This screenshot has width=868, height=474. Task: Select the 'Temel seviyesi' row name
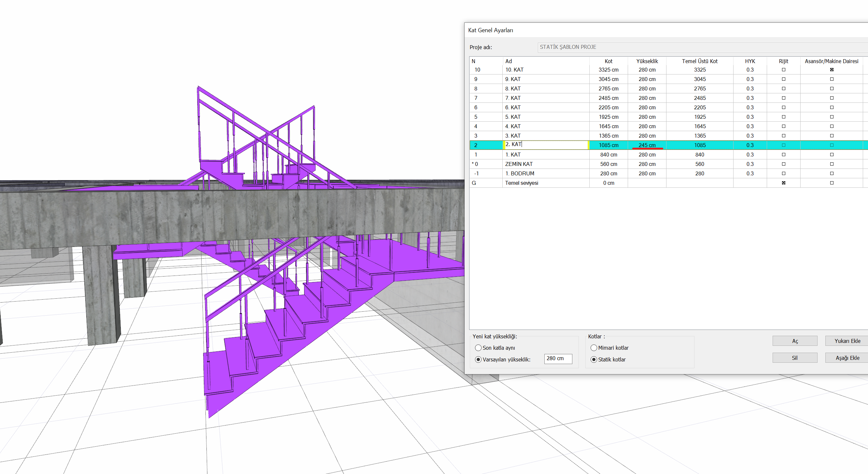click(521, 183)
